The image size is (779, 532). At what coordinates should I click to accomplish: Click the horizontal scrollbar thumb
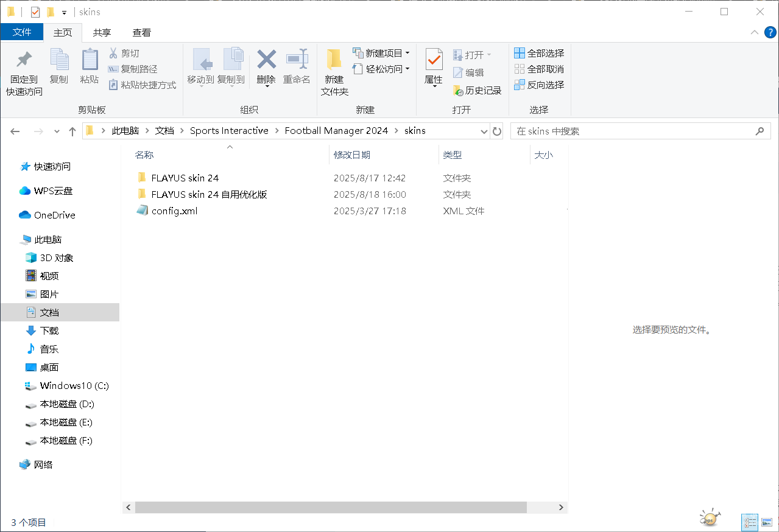pyautogui.click(x=331, y=507)
